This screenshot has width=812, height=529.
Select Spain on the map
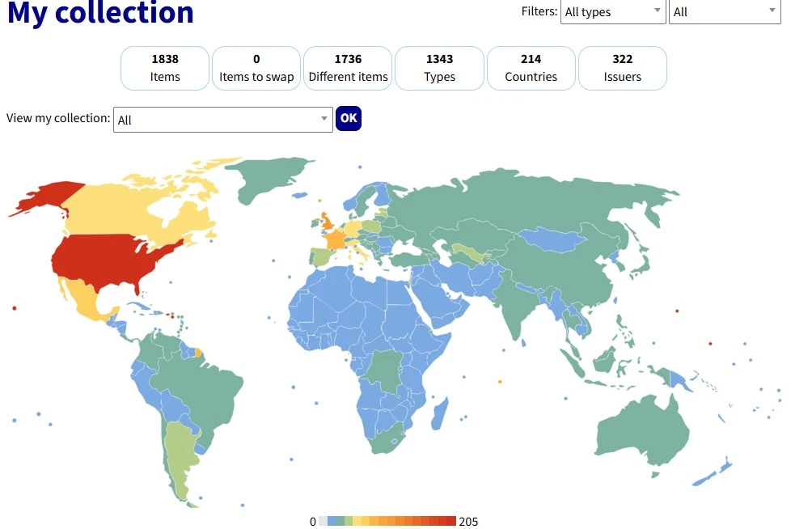click(321, 257)
